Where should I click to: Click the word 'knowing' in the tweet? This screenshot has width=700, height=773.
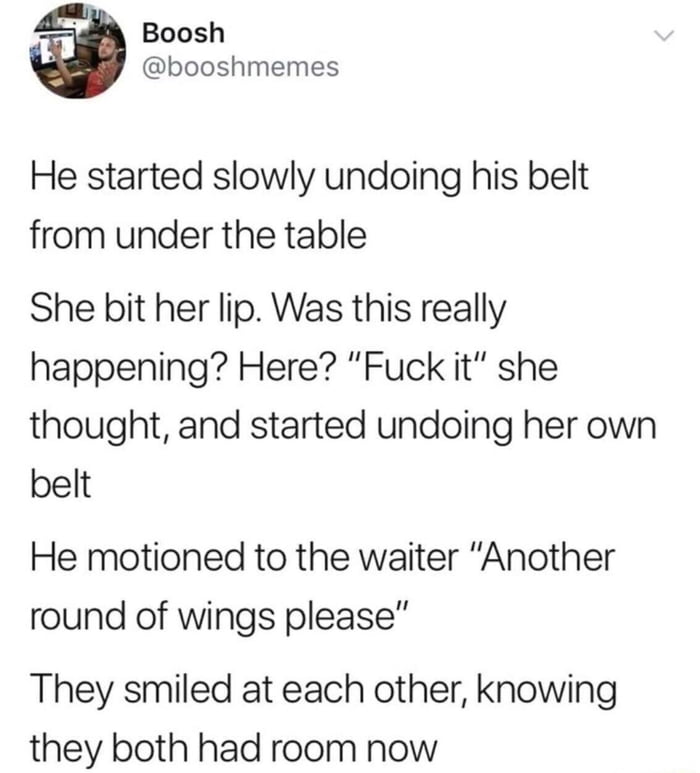point(547,692)
